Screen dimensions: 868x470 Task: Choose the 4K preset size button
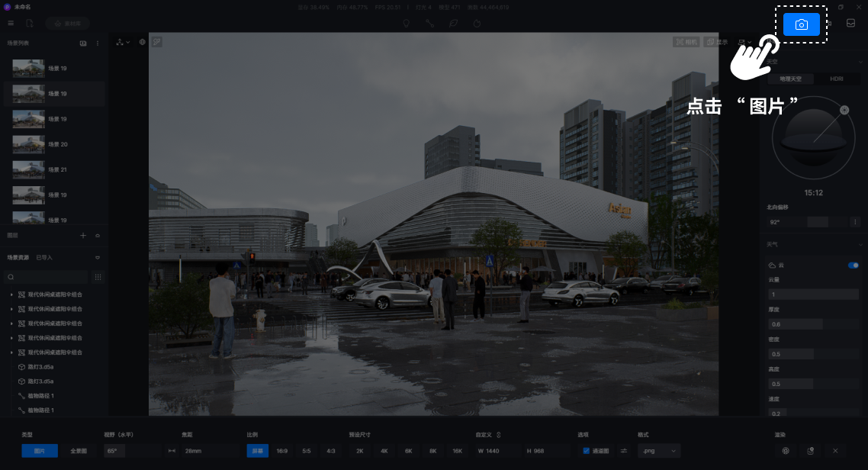(384, 451)
